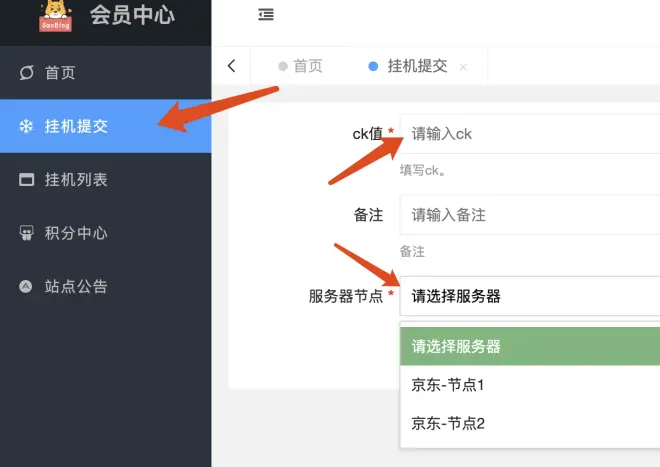Viewport: 660px width, 467px height.
Task: Click the snowflake icon beside 挂机提交
Action: 26,126
